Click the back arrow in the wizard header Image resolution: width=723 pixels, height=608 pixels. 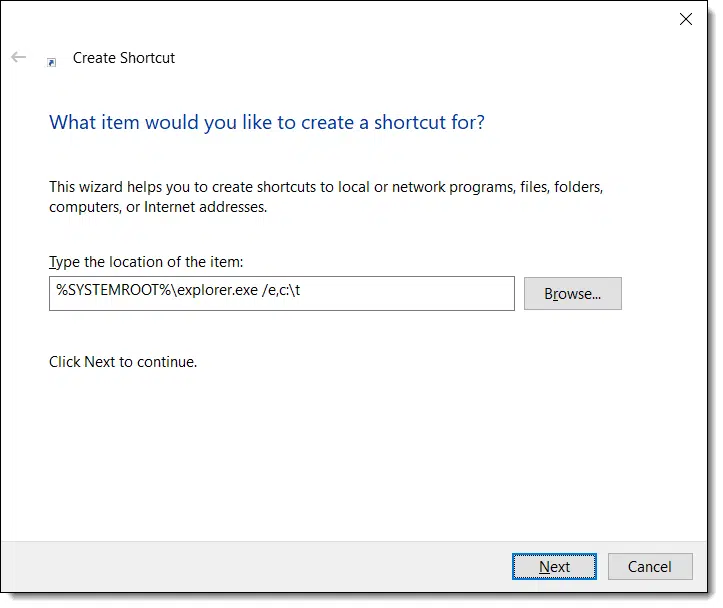coord(18,57)
